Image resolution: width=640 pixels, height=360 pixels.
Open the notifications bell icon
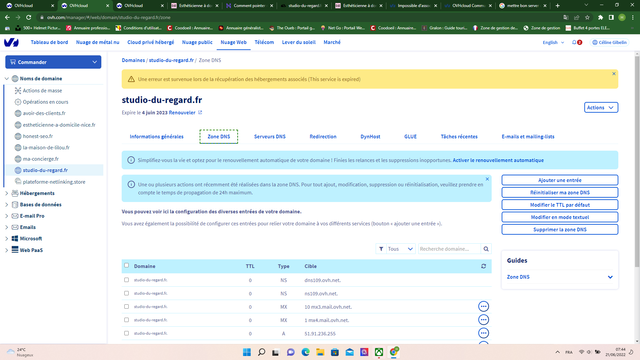[x=574, y=42]
